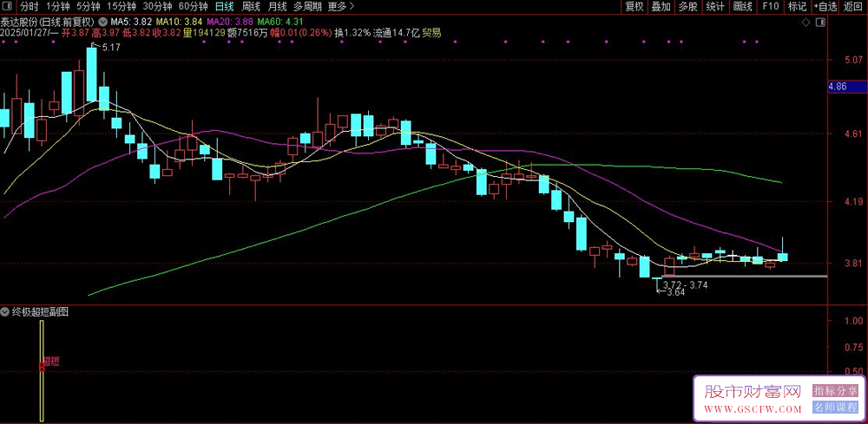Open the 复权 adjustment options
868x424 pixels.
[x=635, y=7]
